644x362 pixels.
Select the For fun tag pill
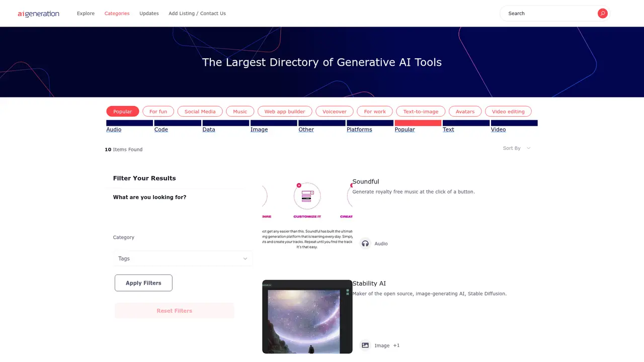coord(158,112)
